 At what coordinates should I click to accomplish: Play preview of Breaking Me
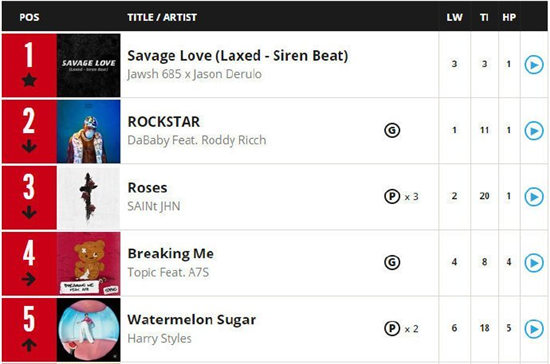coord(534,263)
